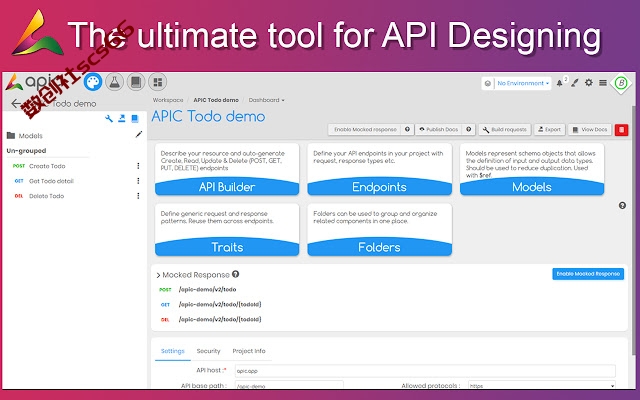This screenshot has height=400, width=640.
Task: Open the Designer palette icon
Action: pos(93,82)
